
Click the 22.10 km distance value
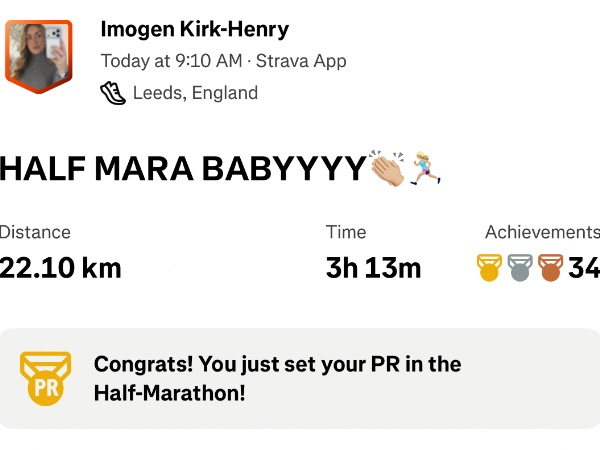point(60,268)
